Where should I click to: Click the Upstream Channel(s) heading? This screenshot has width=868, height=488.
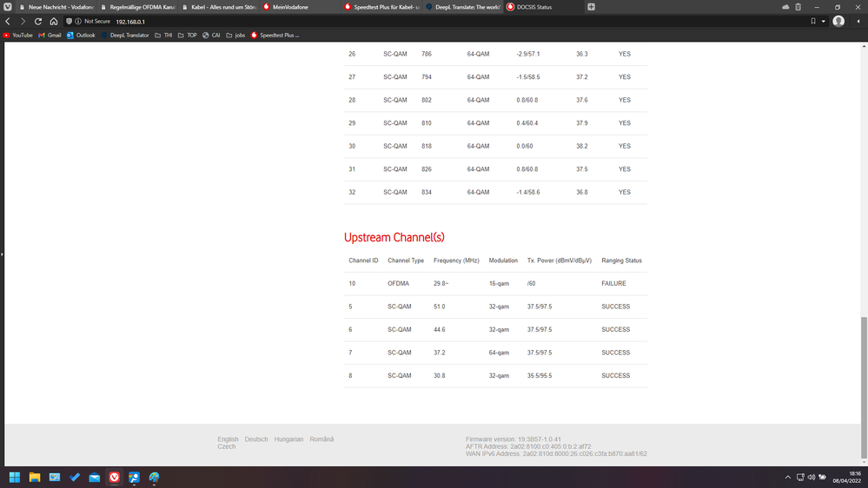point(394,237)
